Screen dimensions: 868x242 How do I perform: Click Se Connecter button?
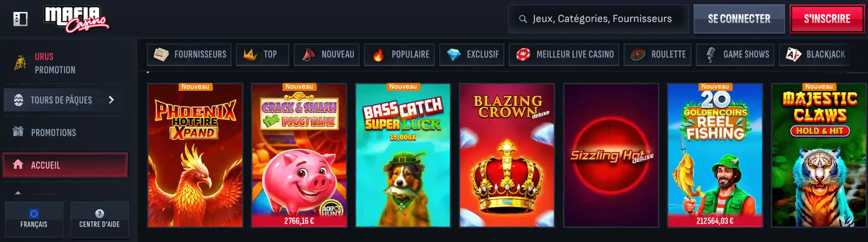click(739, 19)
